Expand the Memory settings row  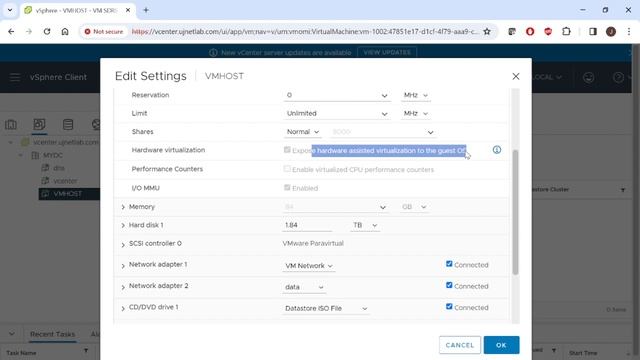(123, 207)
